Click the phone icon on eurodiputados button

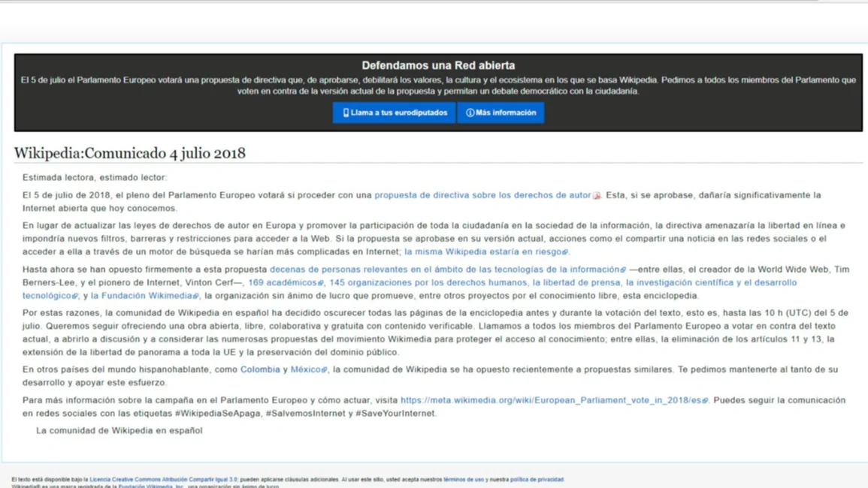pos(346,113)
